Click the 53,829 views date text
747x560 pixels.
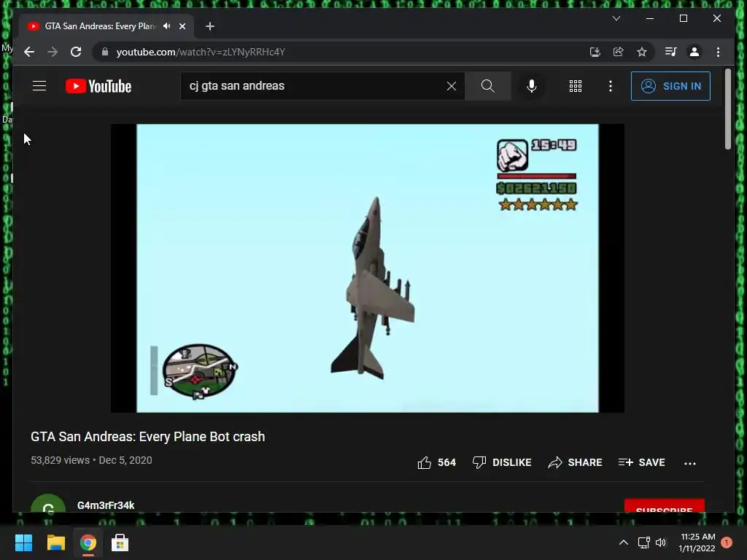coord(91,461)
